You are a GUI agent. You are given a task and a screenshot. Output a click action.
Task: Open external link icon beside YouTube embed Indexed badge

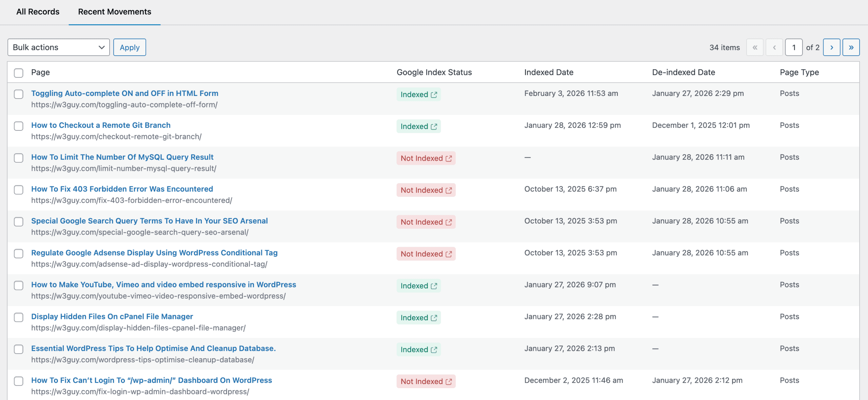(435, 286)
